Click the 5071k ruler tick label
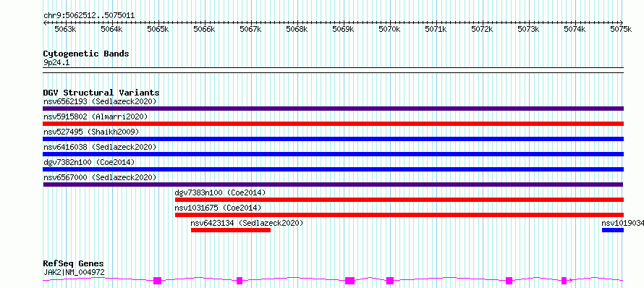The height and width of the screenshot is (288, 644). coord(436,29)
